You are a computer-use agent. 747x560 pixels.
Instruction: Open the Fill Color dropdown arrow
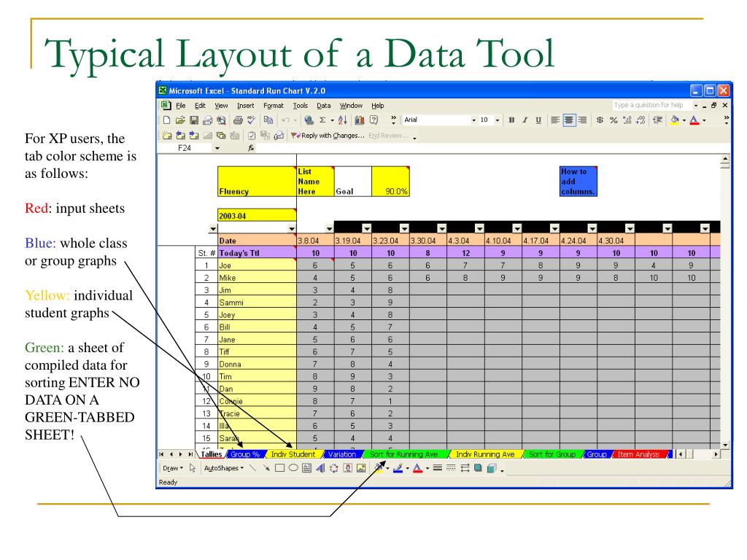[684, 120]
